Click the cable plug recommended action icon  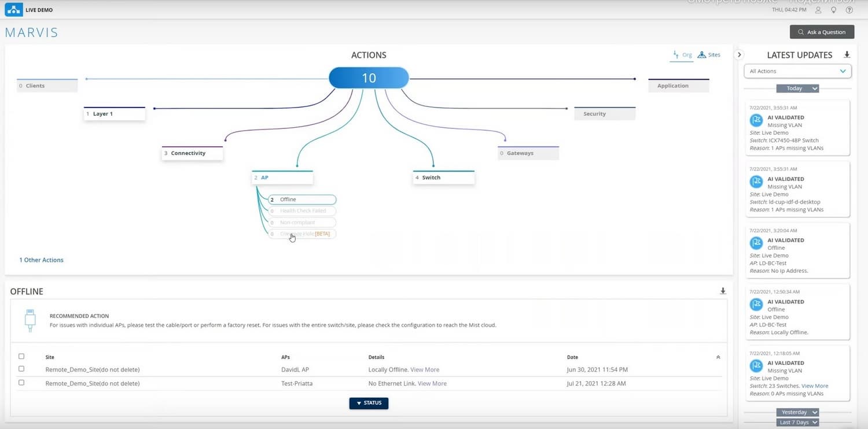pyautogui.click(x=30, y=320)
